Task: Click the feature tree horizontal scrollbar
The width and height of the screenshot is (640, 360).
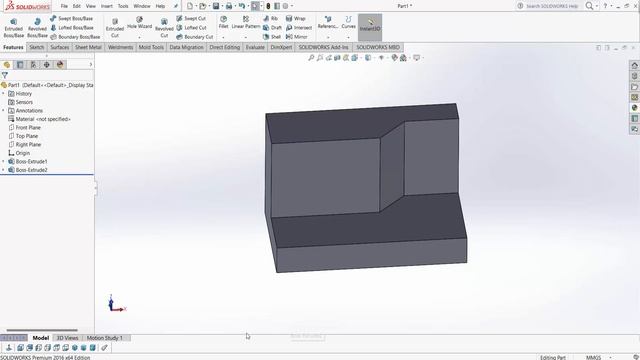Action: tap(42, 330)
